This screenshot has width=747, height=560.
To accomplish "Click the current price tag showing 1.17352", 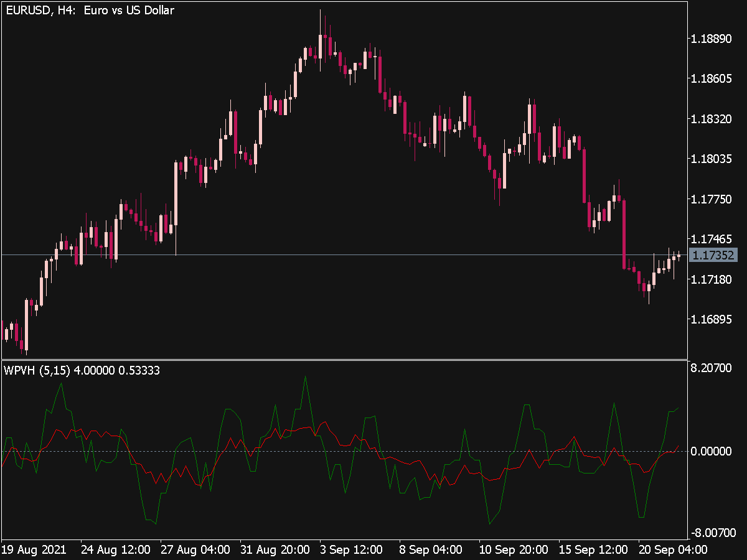I will 714,254.
